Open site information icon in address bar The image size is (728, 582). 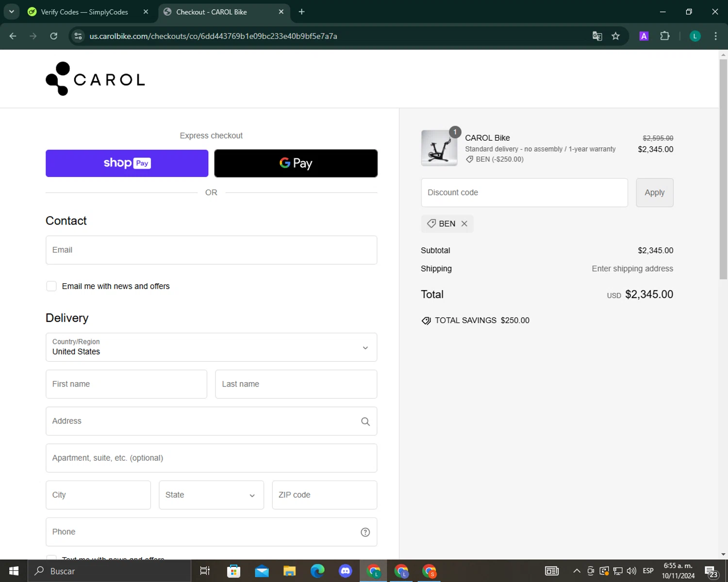(x=78, y=36)
